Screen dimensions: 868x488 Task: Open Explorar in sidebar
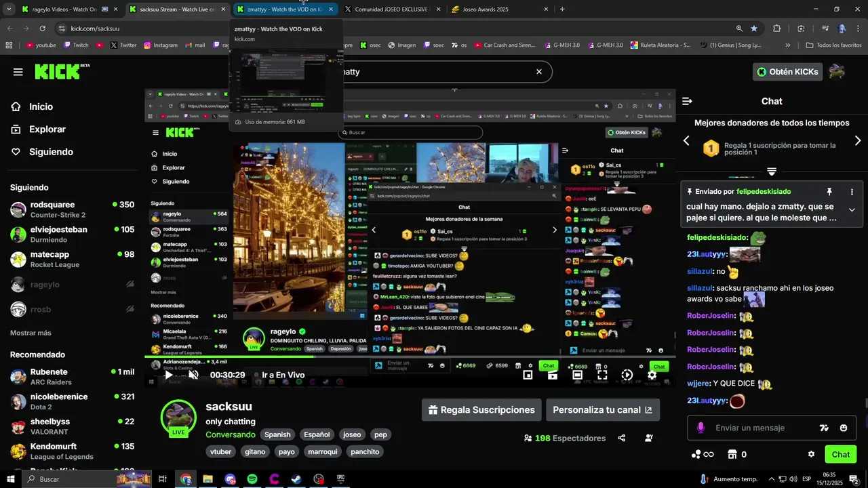(x=47, y=129)
